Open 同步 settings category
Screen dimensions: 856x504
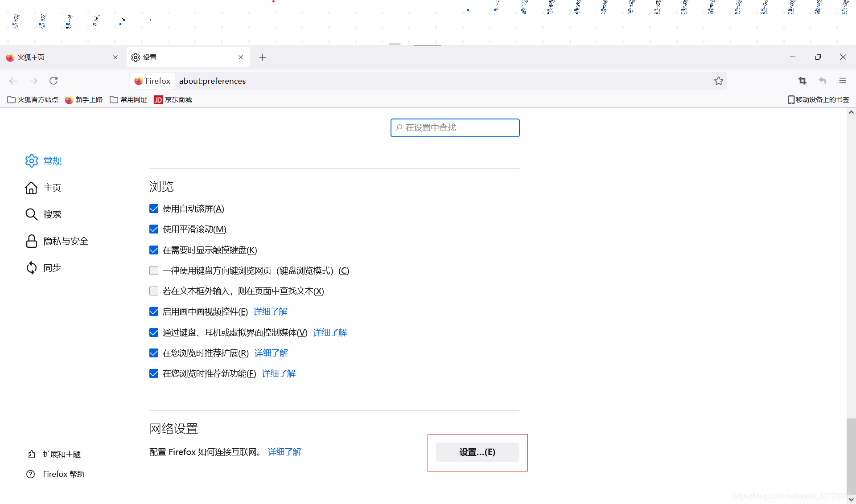[x=43, y=268]
